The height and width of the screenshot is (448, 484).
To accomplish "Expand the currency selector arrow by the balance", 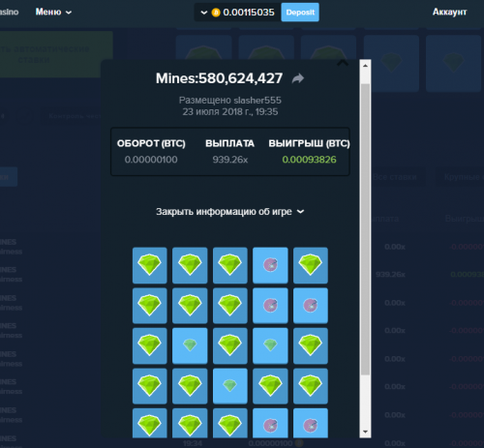I will point(204,13).
